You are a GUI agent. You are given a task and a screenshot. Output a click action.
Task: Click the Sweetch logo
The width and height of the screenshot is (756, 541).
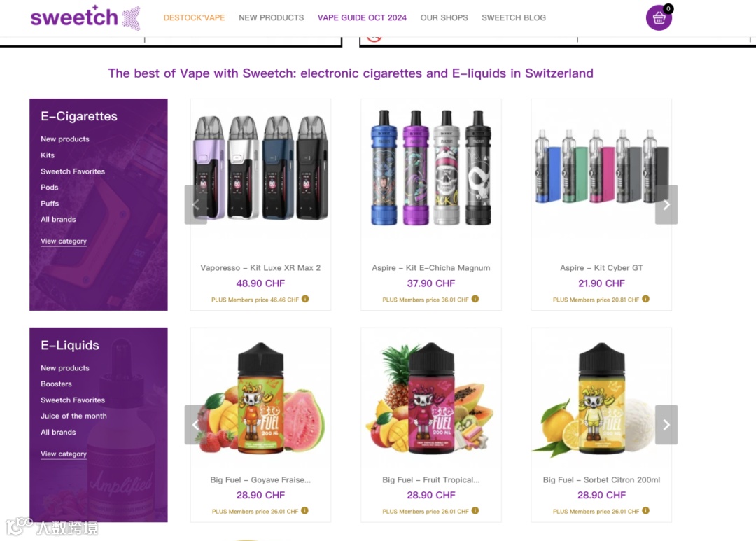pyautogui.click(x=85, y=17)
